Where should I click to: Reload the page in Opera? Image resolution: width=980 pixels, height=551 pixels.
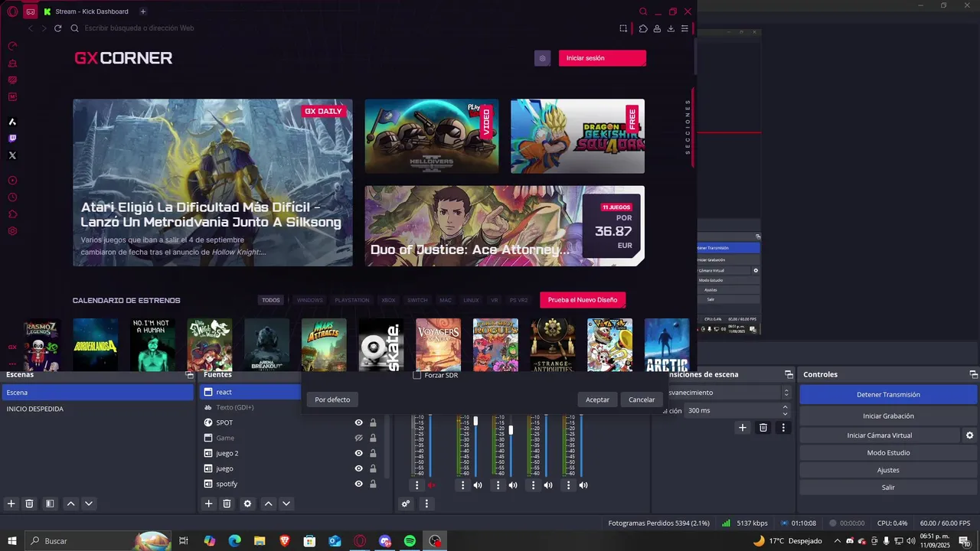(57, 28)
